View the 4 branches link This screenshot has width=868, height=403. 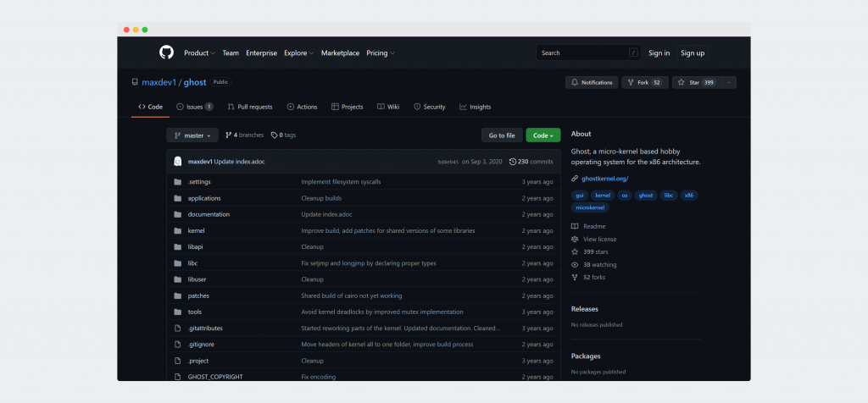click(244, 135)
